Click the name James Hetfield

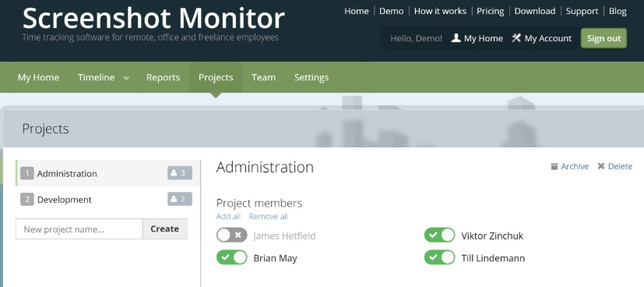(284, 236)
